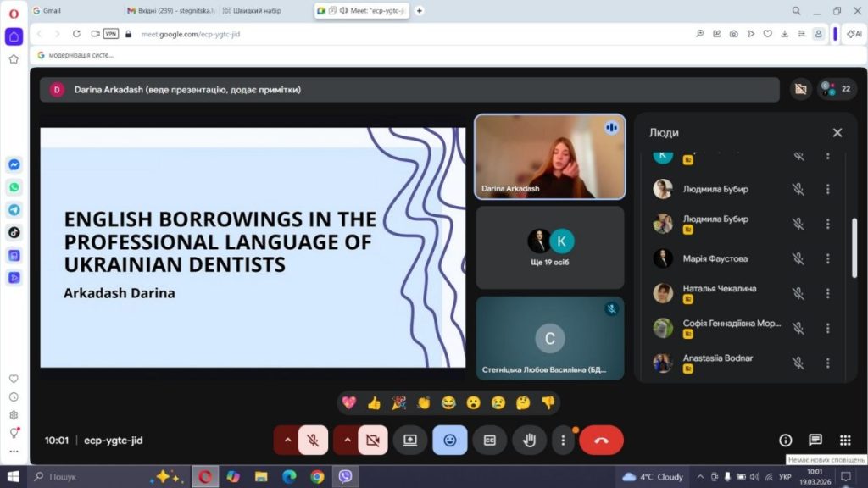
Task: Expand audio settings chevron beside microphone
Action: [x=287, y=440]
